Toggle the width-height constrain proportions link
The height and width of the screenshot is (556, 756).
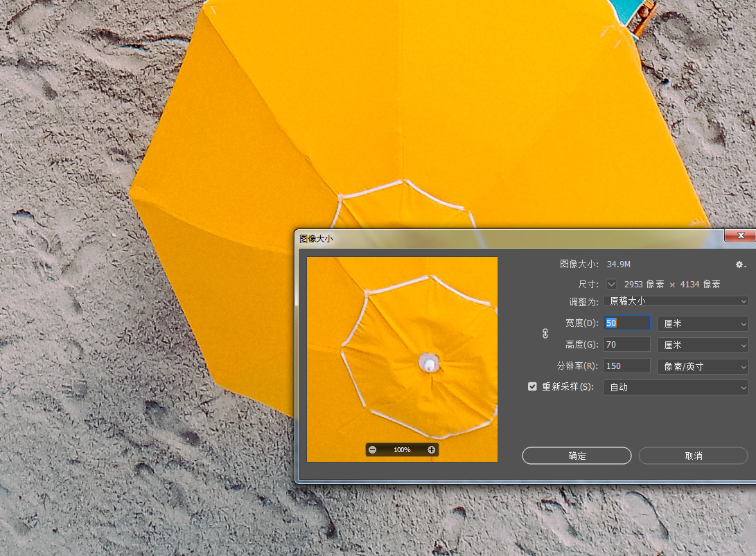pos(545,334)
